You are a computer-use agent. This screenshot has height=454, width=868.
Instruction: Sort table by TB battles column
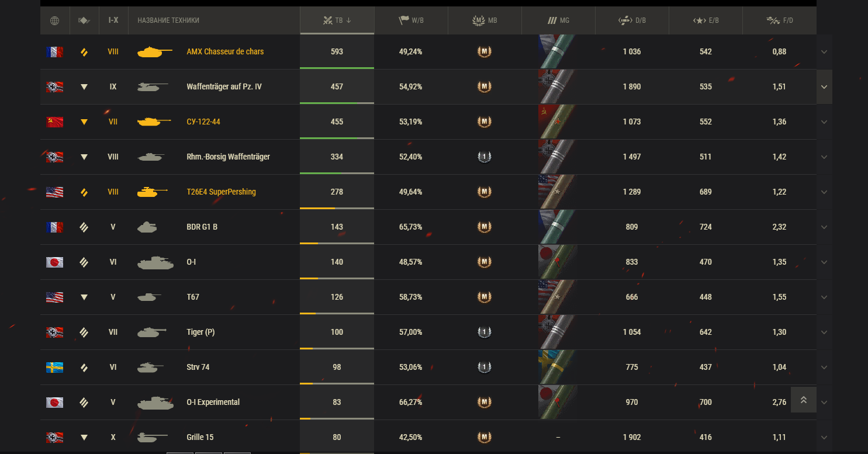337,20
